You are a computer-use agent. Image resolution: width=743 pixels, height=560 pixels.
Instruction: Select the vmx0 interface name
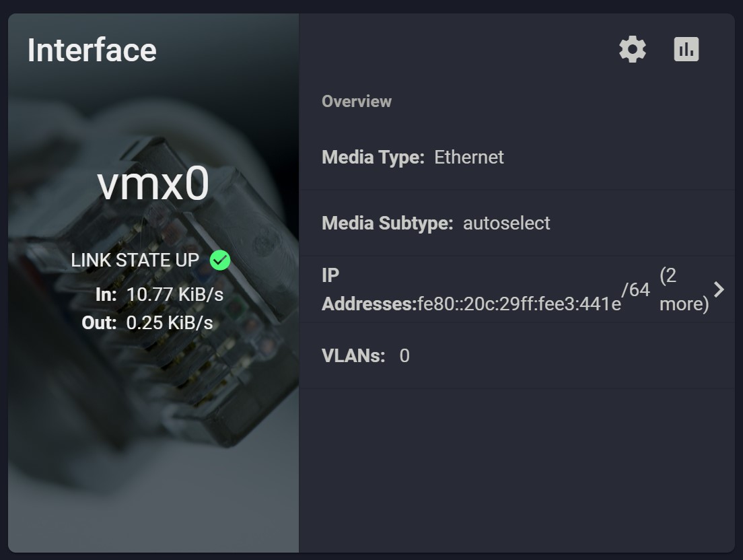pyautogui.click(x=153, y=183)
